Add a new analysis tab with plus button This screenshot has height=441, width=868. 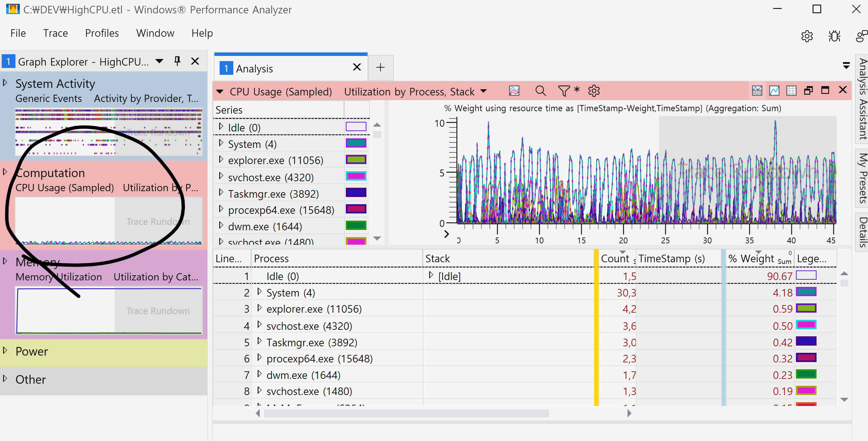(380, 68)
